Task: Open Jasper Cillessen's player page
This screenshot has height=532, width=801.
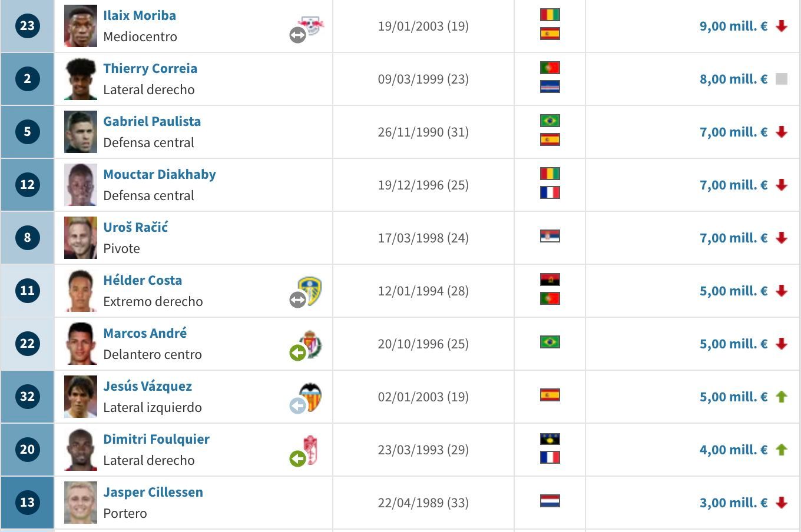Action: pos(153,492)
